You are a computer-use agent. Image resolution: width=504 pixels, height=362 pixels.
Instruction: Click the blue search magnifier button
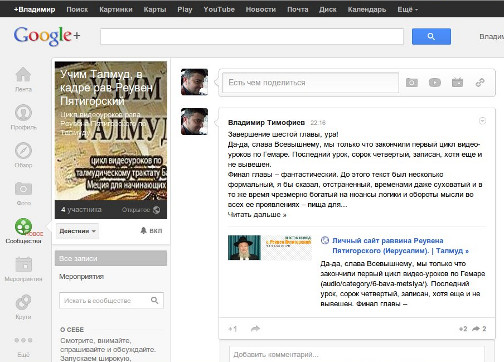click(431, 36)
